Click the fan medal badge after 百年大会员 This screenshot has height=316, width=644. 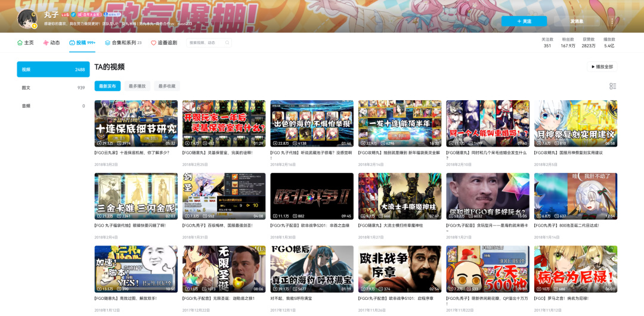112,14
